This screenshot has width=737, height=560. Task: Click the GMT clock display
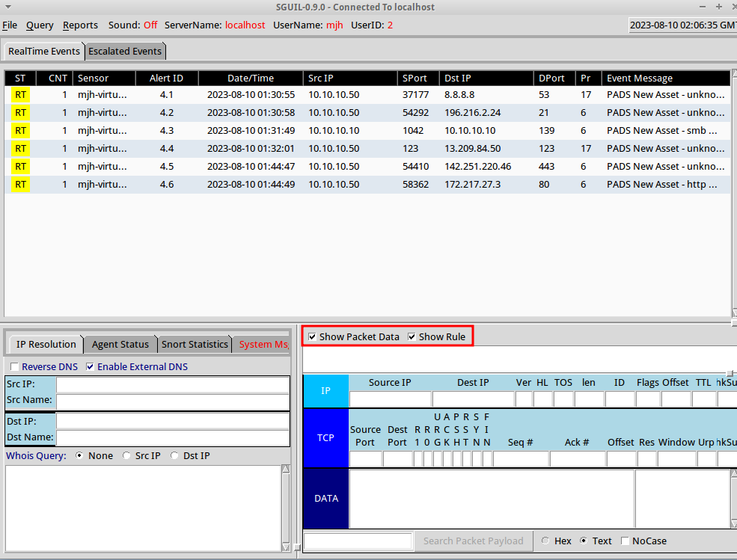click(683, 25)
